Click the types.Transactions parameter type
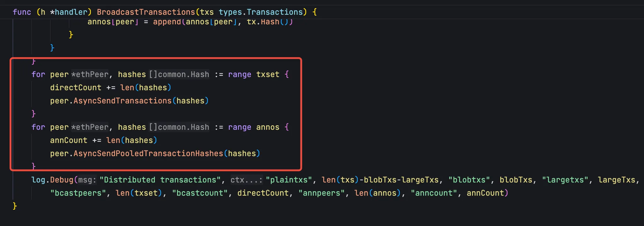 [261, 12]
